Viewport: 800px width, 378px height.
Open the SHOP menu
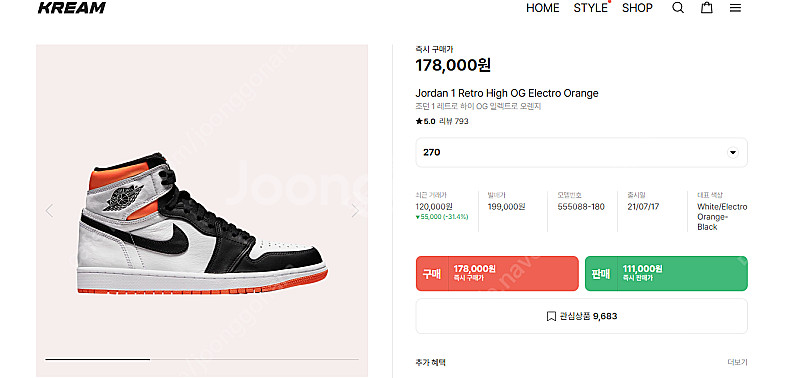pos(637,8)
